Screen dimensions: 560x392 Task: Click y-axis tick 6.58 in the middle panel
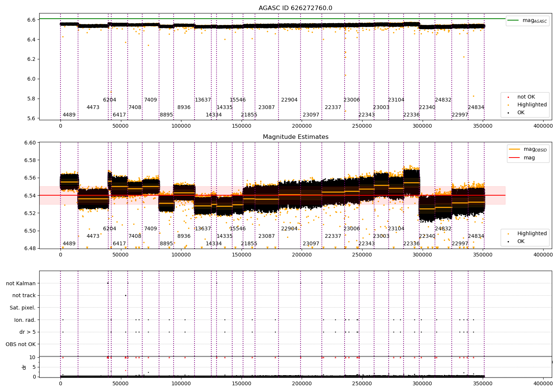[30, 161]
